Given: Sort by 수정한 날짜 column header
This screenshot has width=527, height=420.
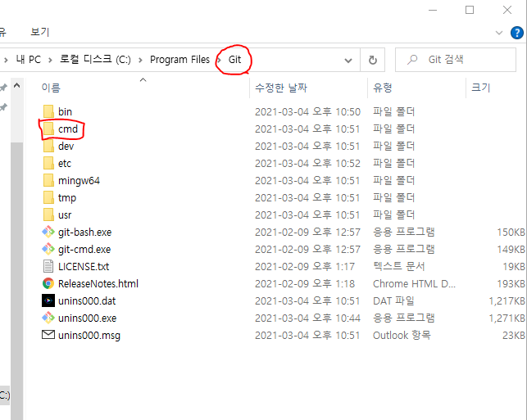Looking at the screenshot, I should coord(281,88).
